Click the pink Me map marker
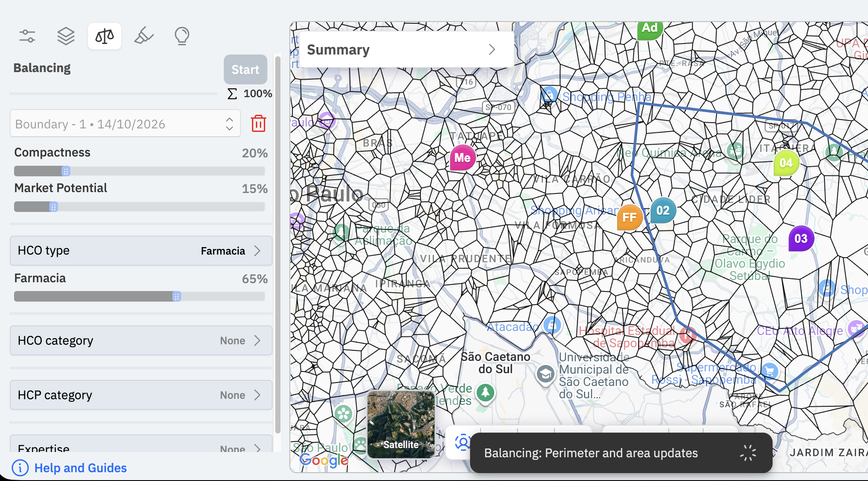 [x=463, y=157]
